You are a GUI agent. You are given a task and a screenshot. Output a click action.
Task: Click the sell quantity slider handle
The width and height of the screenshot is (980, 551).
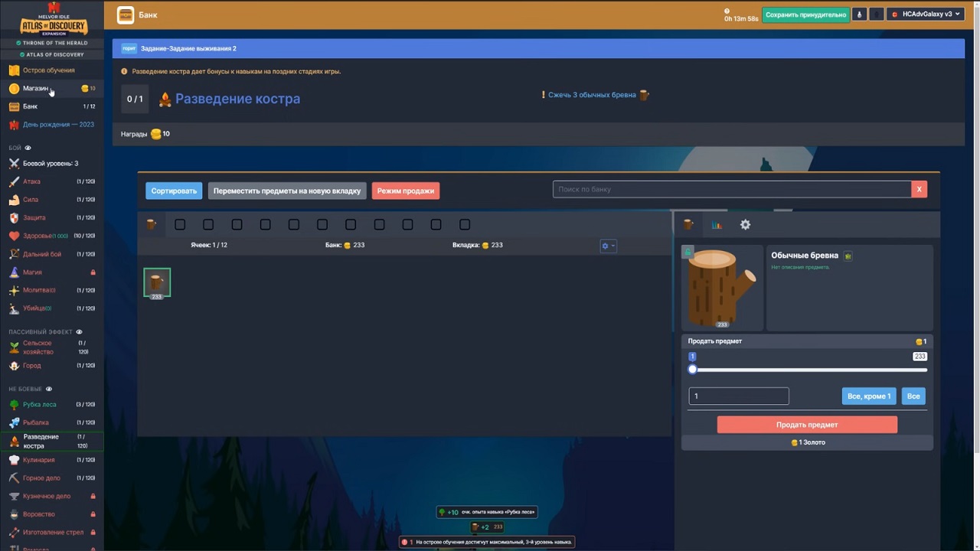point(693,370)
